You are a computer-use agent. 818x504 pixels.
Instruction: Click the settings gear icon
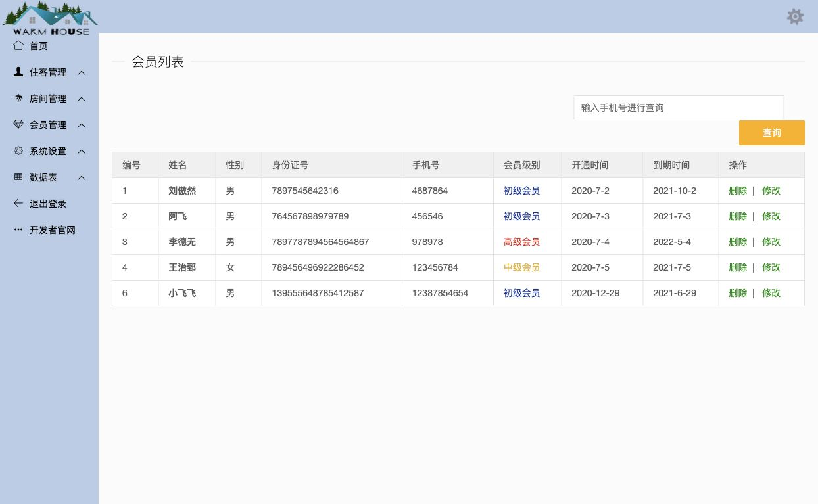point(795,16)
